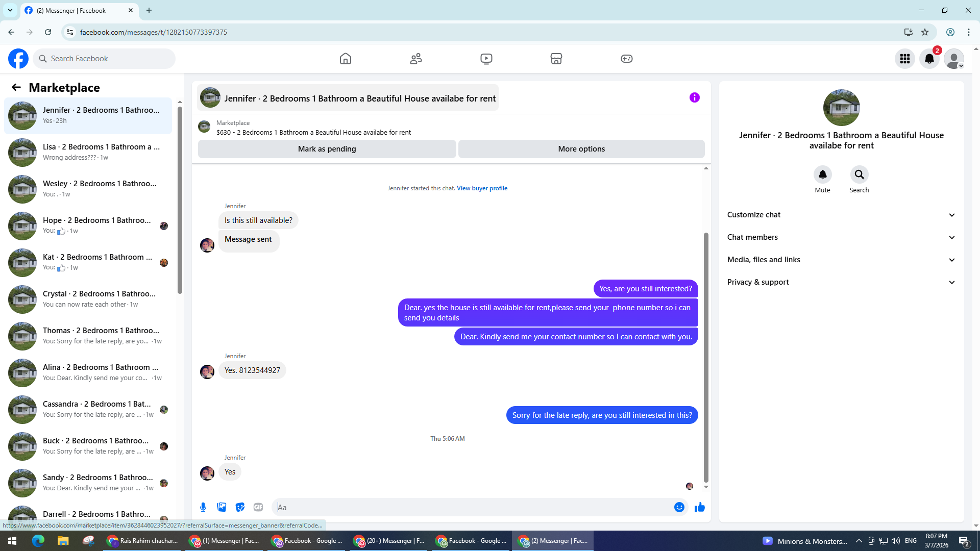Open Chrome profile icon
The width and height of the screenshot is (980, 551).
pyautogui.click(x=950, y=32)
